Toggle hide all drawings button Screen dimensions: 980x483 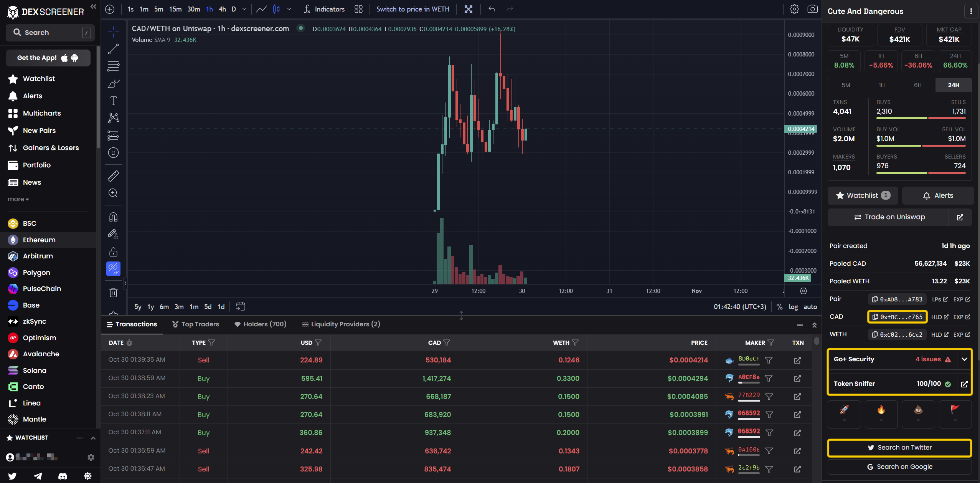pyautogui.click(x=113, y=269)
